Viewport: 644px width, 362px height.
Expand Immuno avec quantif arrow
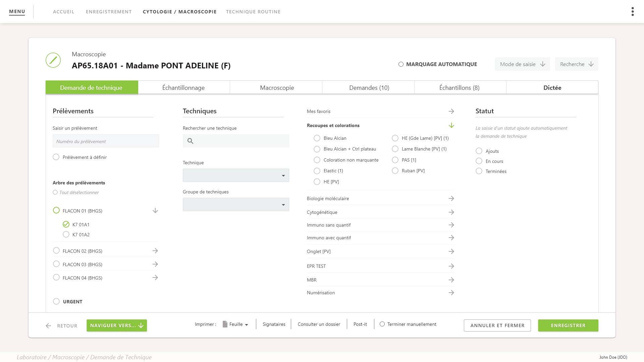click(x=451, y=238)
